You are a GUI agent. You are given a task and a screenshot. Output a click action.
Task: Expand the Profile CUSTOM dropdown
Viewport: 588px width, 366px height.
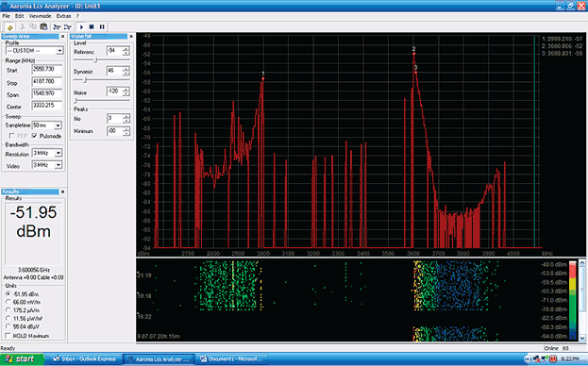pyautogui.click(x=59, y=51)
